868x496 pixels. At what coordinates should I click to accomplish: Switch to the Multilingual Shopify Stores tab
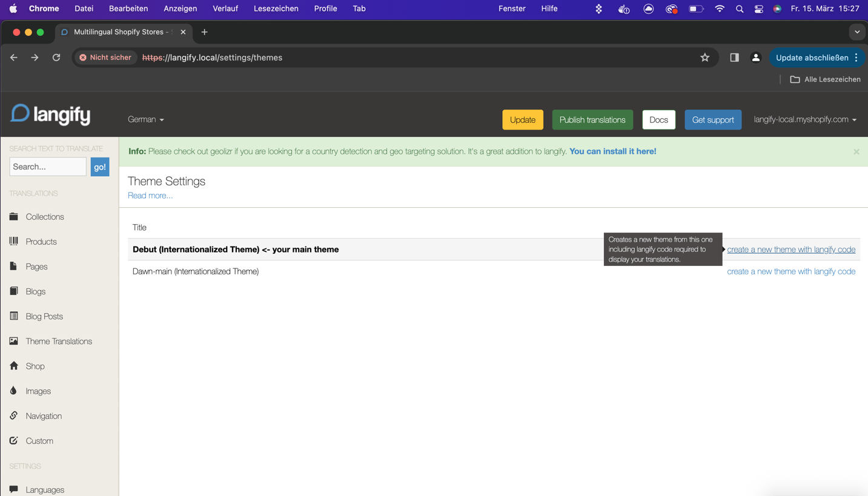pyautogui.click(x=119, y=31)
